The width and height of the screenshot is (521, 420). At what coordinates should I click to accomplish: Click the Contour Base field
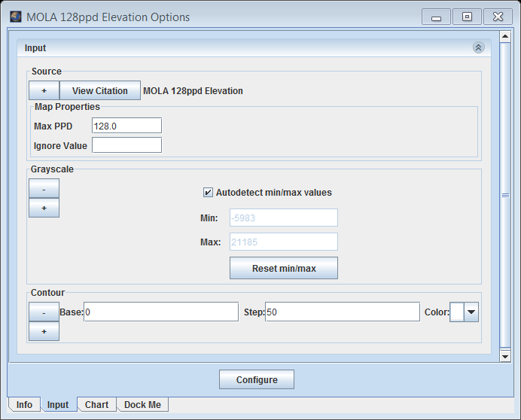161,312
